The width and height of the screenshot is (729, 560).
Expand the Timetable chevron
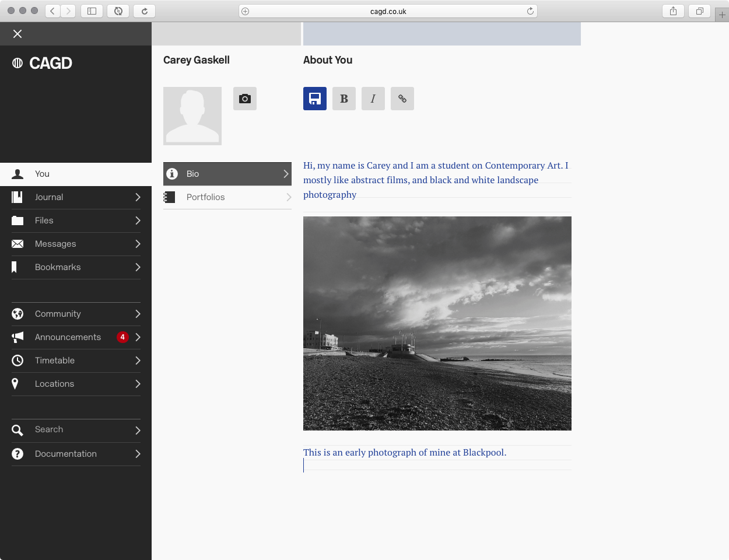(x=138, y=360)
